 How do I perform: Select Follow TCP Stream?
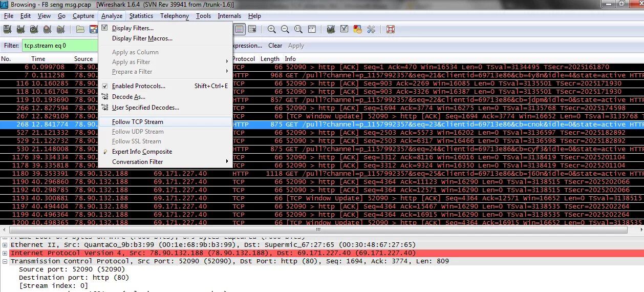(x=165, y=122)
